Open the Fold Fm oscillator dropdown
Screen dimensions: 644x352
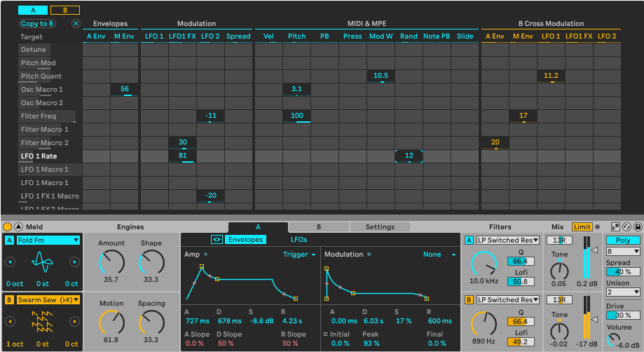click(x=48, y=241)
